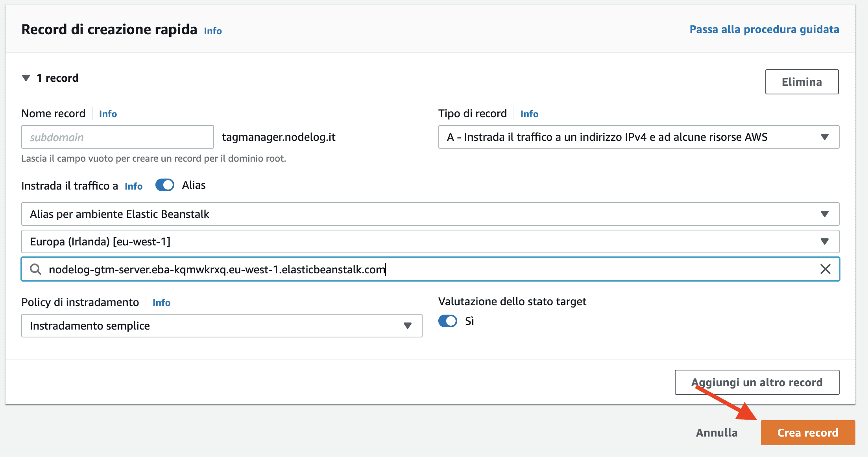Open "Passa alla procedura guidata" link
This screenshot has width=868, height=457.
click(764, 29)
